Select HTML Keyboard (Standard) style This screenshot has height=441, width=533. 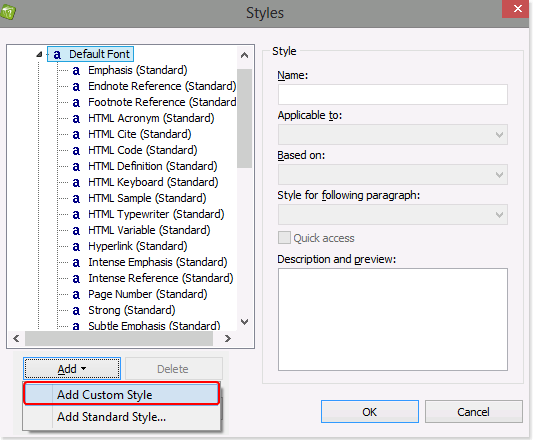pyautogui.click(x=153, y=182)
